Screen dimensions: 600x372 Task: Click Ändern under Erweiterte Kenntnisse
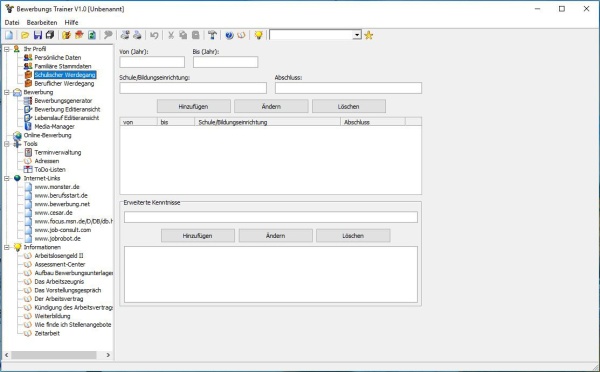pyautogui.click(x=276, y=236)
